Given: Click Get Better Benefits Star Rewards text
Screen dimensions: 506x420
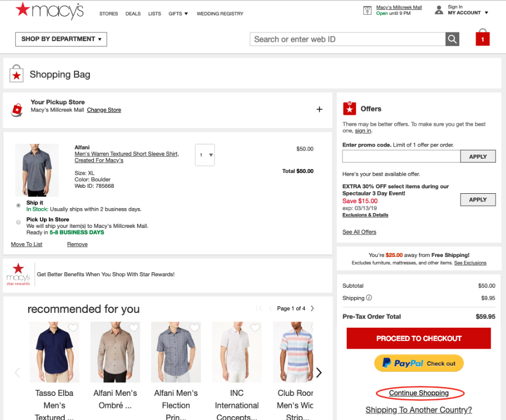Looking at the screenshot, I should point(105,275).
